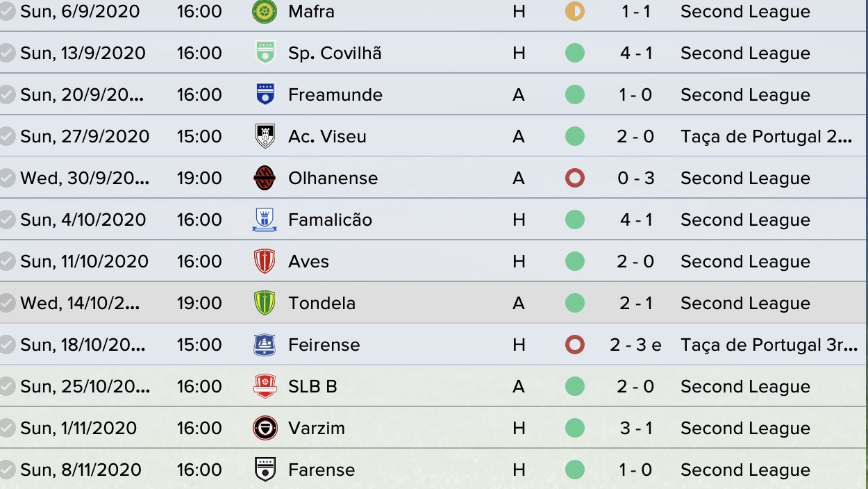868x489 pixels.
Task: Click the 2 - 3 e score against Feirense
Action: (x=635, y=345)
